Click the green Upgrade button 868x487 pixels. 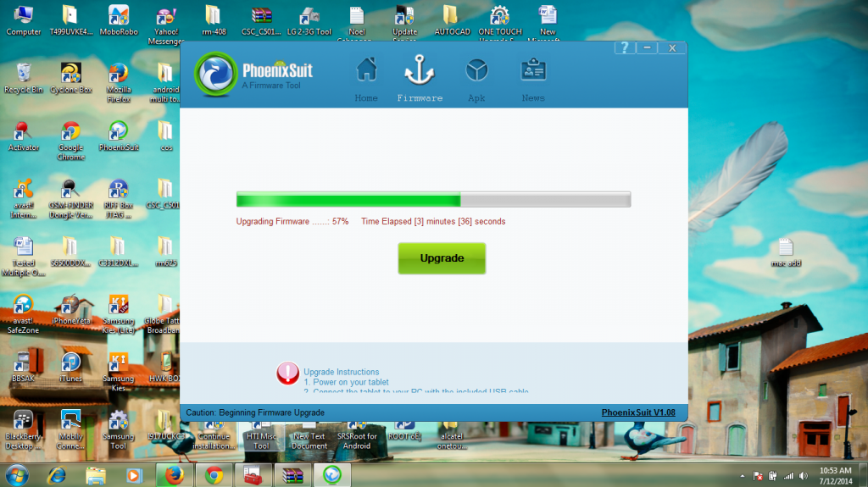[442, 258]
